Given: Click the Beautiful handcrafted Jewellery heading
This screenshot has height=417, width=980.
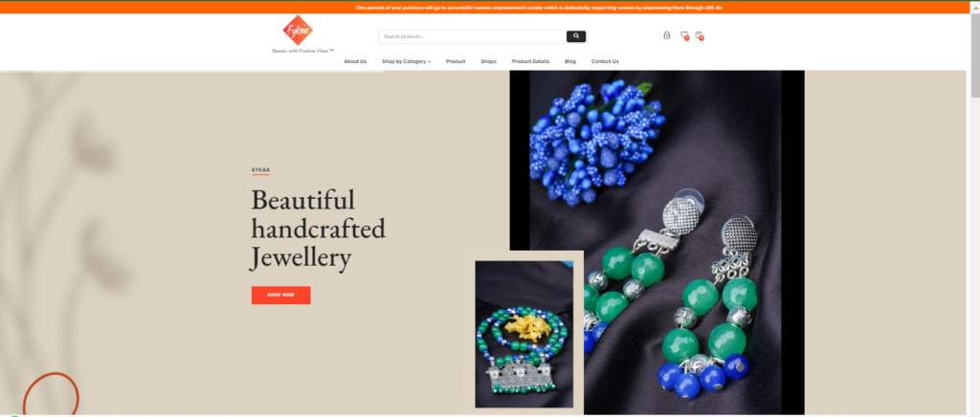Looking at the screenshot, I should pyautogui.click(x=318, y=230).
